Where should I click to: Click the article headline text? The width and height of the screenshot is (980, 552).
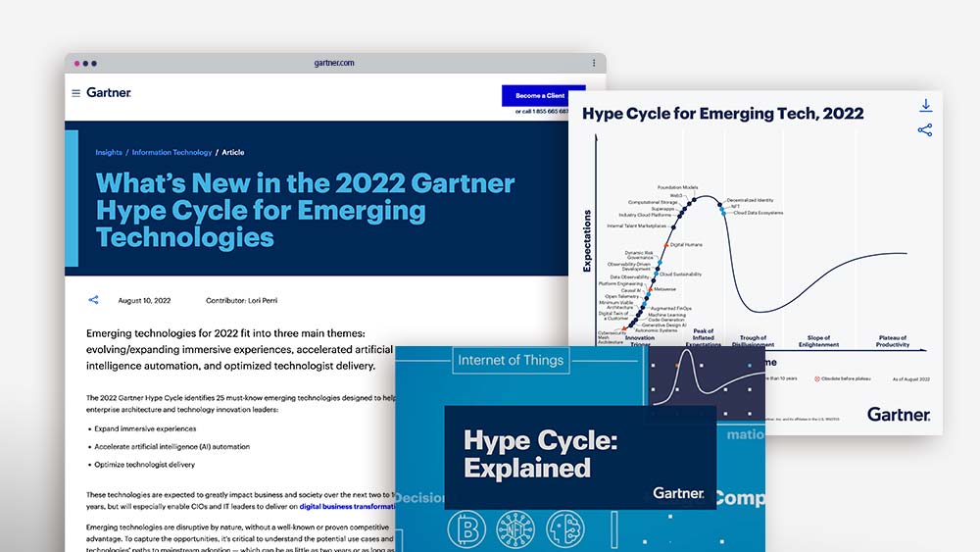pos(305,211)
